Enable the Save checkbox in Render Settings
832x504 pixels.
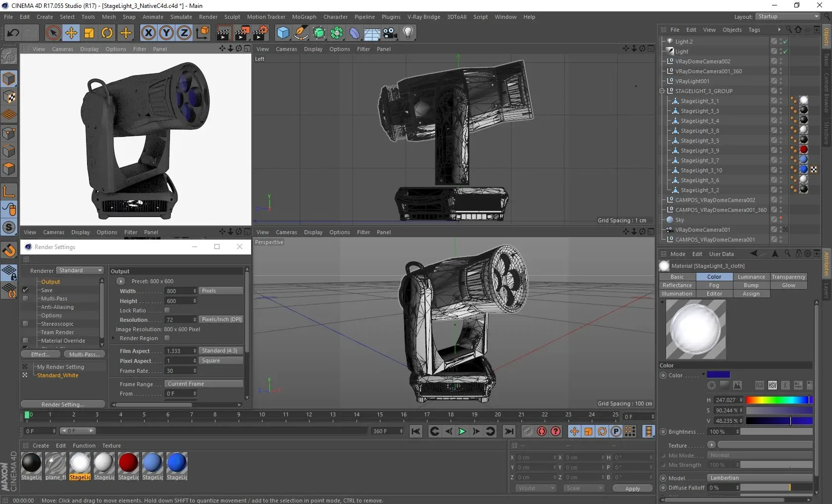point(25,290)
